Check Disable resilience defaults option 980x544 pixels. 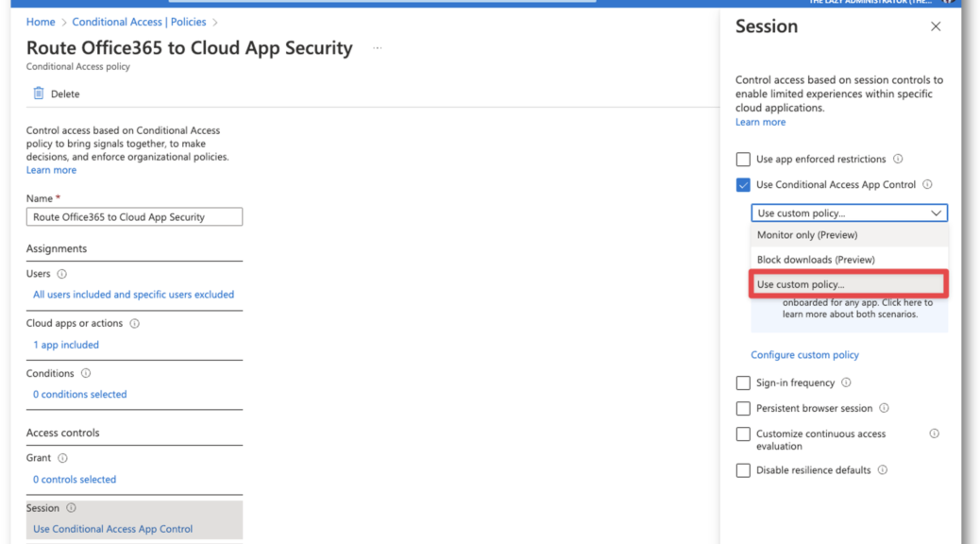[743, 470]
